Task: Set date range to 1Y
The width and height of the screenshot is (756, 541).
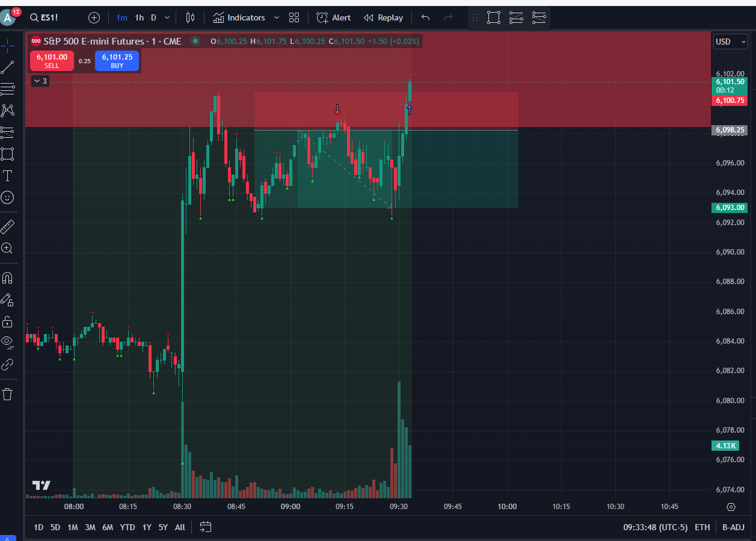Action: [x=147, y=527]
